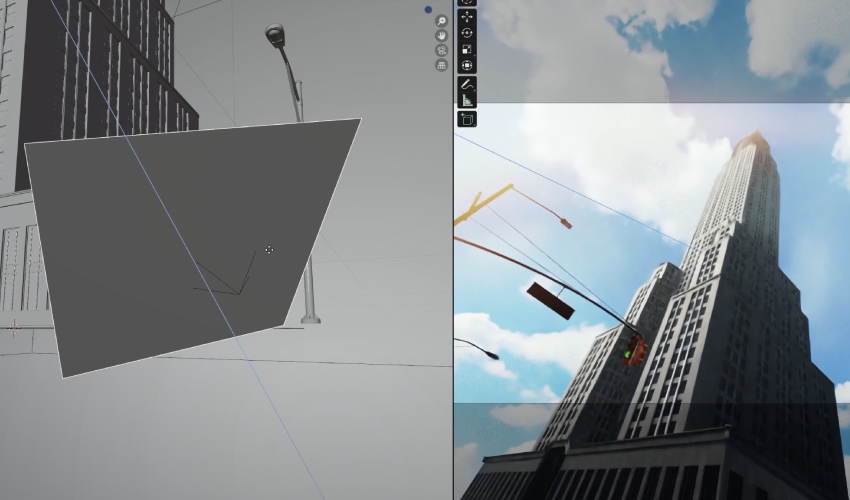Screen dimensions: 850x500
Task: Select the street lamp head in the left viewport
Action: (275, 35)
